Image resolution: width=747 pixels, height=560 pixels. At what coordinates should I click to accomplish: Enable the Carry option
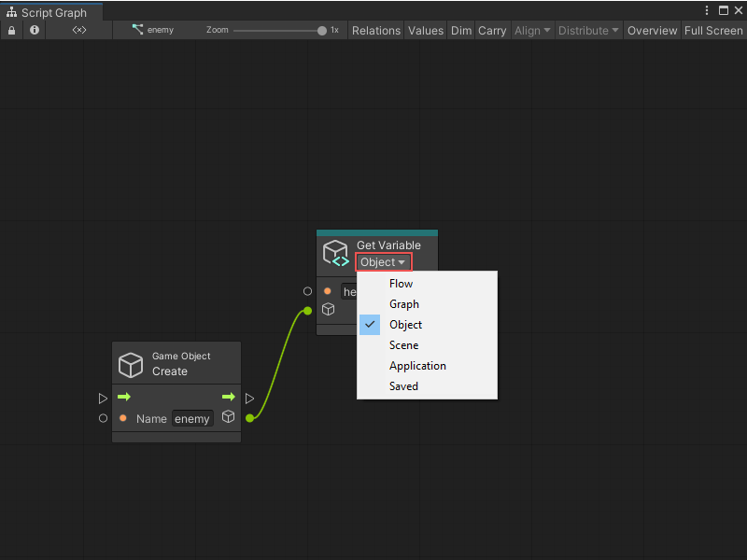coord(492,30)
